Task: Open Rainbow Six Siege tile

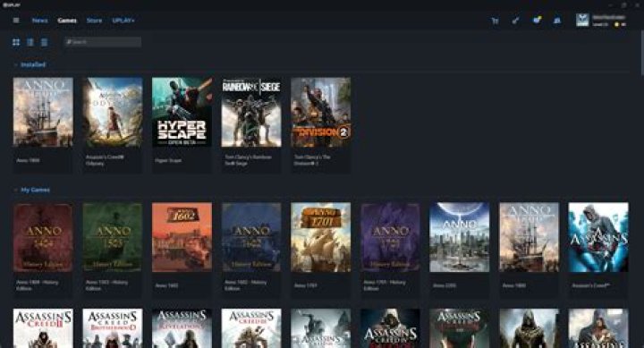Action: tap(251, 125)
